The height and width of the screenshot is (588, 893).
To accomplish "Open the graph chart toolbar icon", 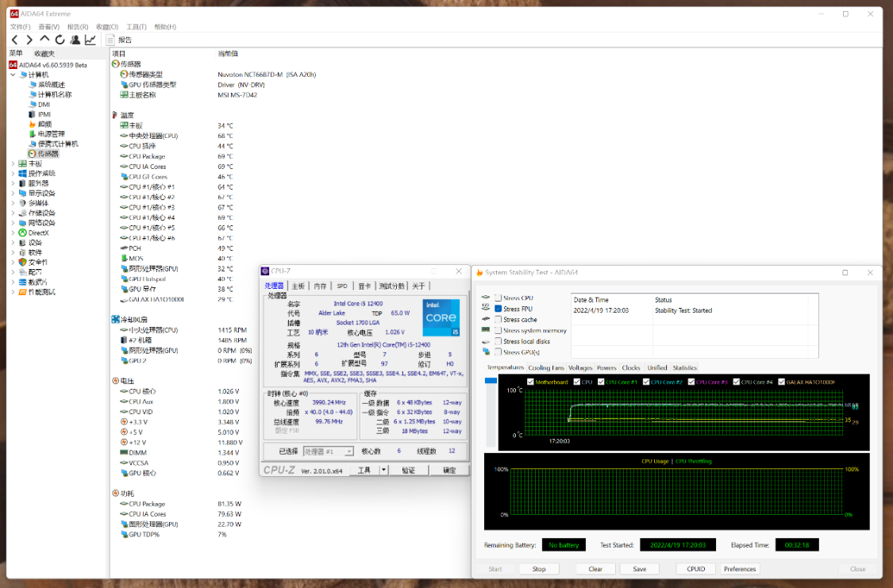I will point(90,40).
